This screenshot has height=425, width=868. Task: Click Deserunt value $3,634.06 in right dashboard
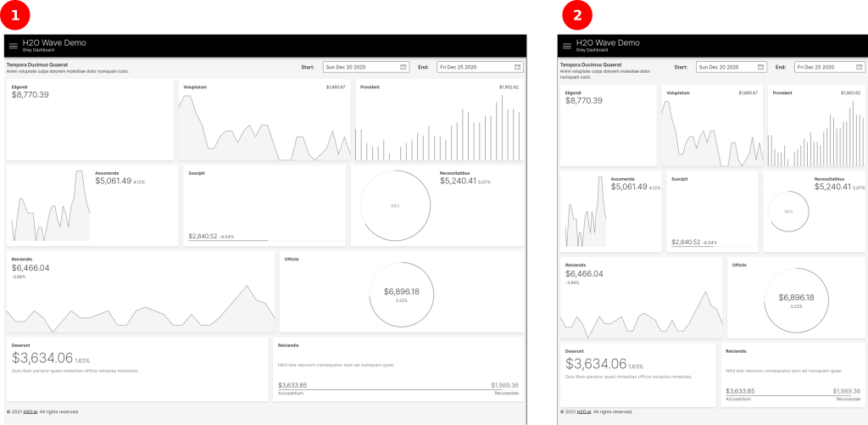[596, 363]
